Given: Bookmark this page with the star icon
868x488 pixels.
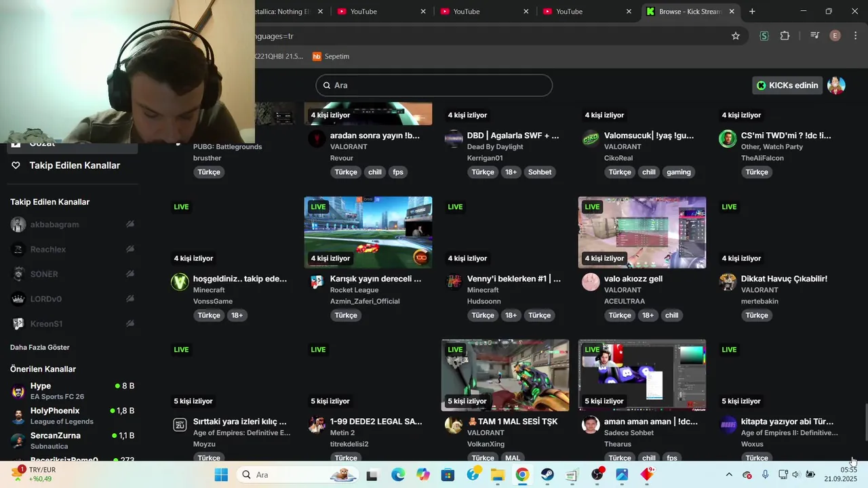Looking at the screenshot, I should click(736, 36).
